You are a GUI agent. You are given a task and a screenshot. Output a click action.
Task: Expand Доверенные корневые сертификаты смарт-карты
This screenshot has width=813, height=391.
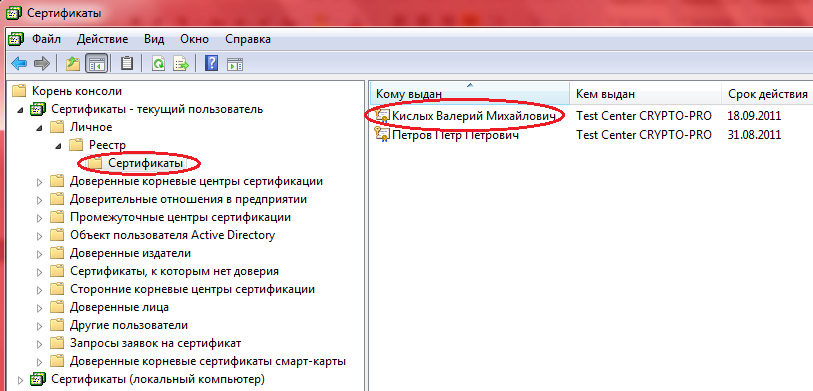[39, 362]
